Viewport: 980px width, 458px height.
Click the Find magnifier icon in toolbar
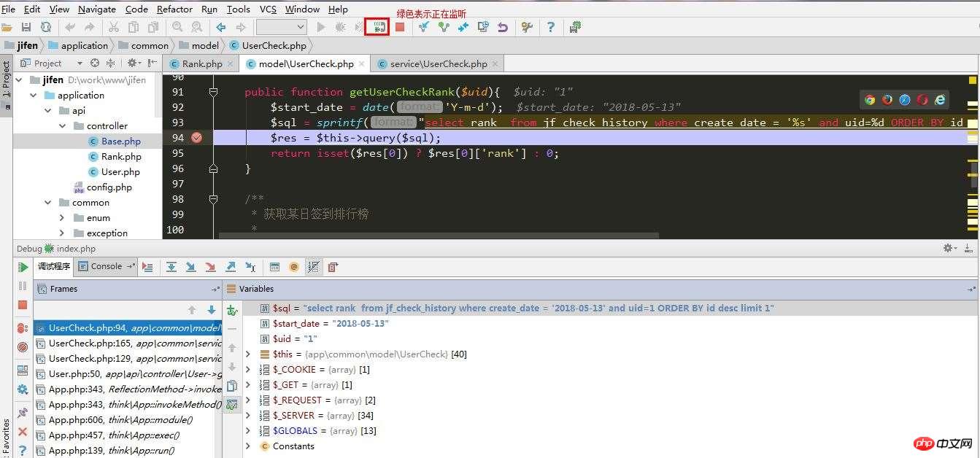tap(177, 27)
